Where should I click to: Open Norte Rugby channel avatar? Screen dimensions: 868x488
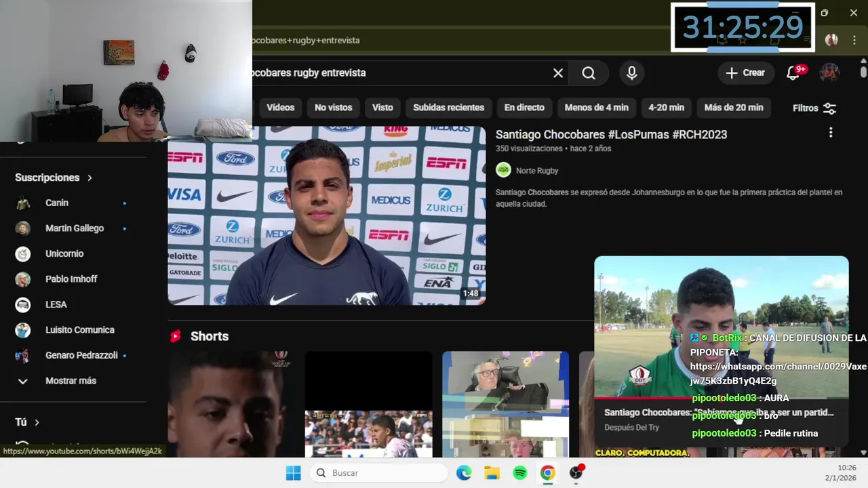[x=503, y=170]
